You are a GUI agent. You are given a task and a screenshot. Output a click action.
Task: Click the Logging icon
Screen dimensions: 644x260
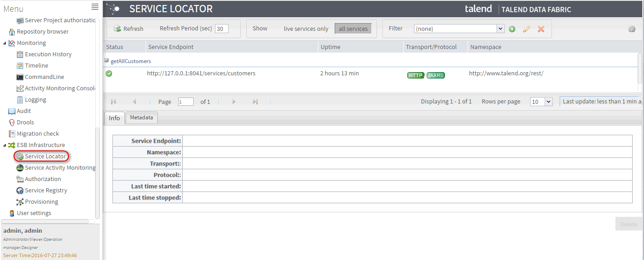20,100
